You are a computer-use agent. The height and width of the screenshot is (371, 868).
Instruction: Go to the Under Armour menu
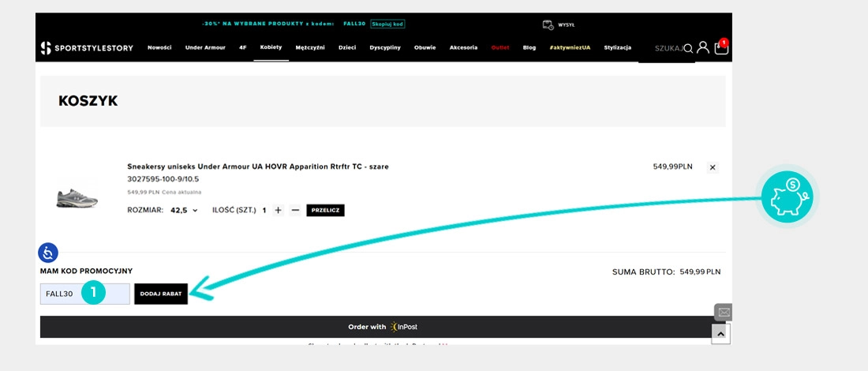[x=205, y=47]
